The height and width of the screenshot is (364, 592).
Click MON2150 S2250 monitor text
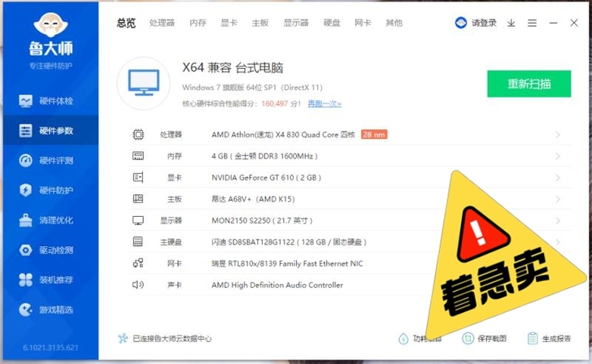pos(262,220)
